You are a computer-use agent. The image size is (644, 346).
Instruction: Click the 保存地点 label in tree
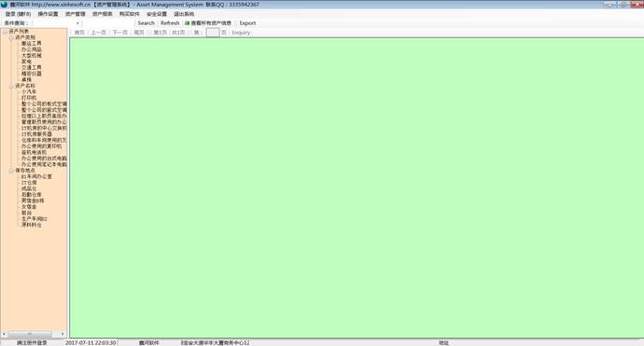[25, 171]
